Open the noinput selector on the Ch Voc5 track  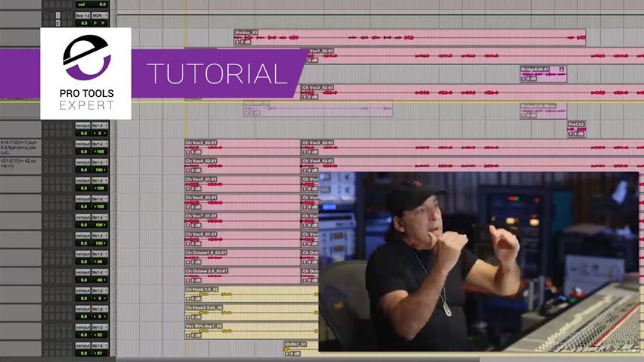pos(83,180)
